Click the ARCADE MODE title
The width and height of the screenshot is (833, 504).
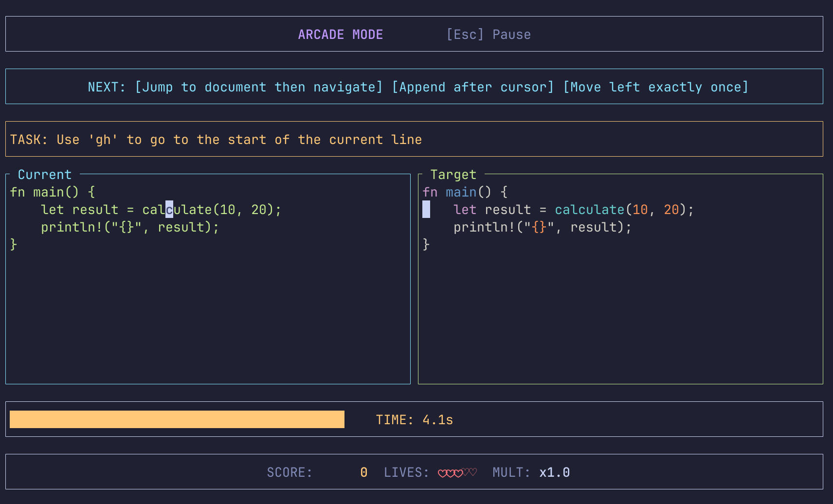click(x=341, y=35)
